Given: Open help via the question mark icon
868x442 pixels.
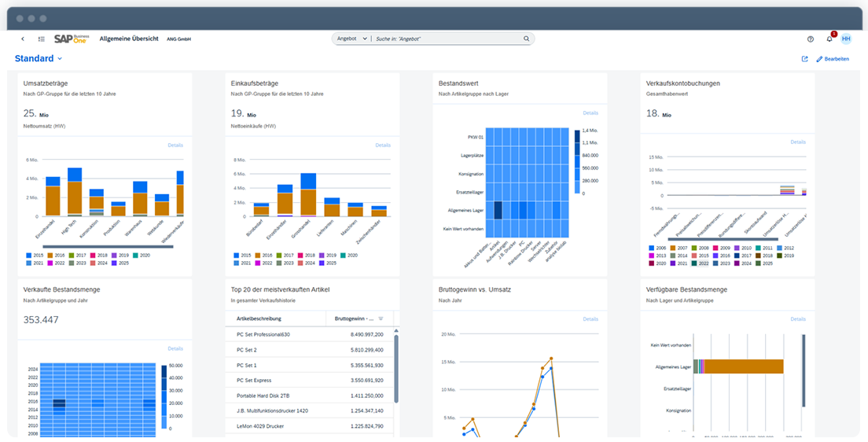Looking at the screenshot, I should [811, 39].
